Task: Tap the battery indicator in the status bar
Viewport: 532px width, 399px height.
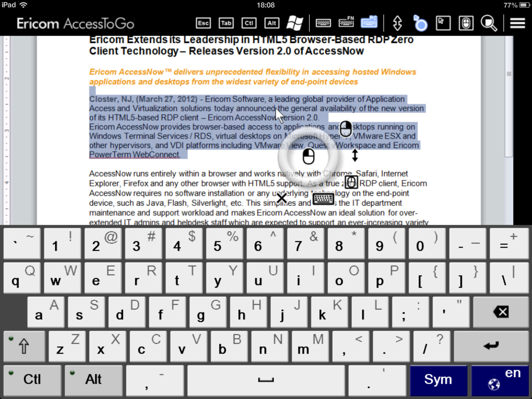Action: coord(525,5)
